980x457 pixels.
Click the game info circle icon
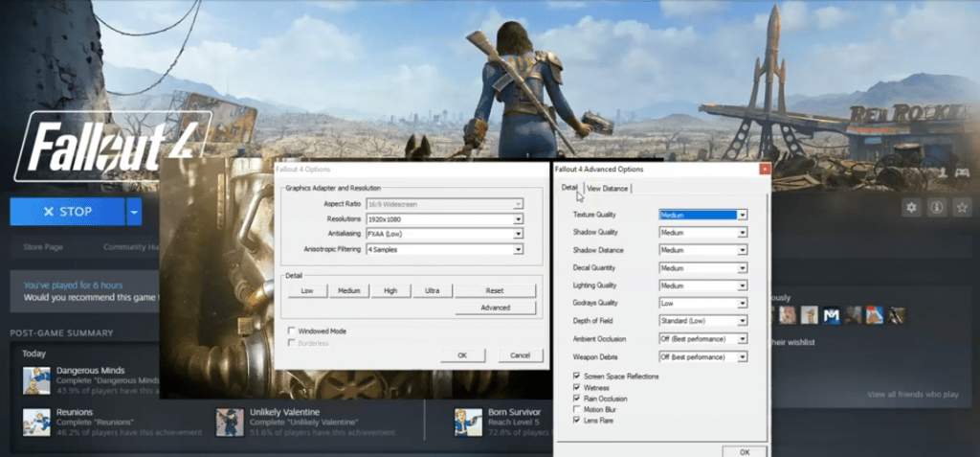coord(937,207)
